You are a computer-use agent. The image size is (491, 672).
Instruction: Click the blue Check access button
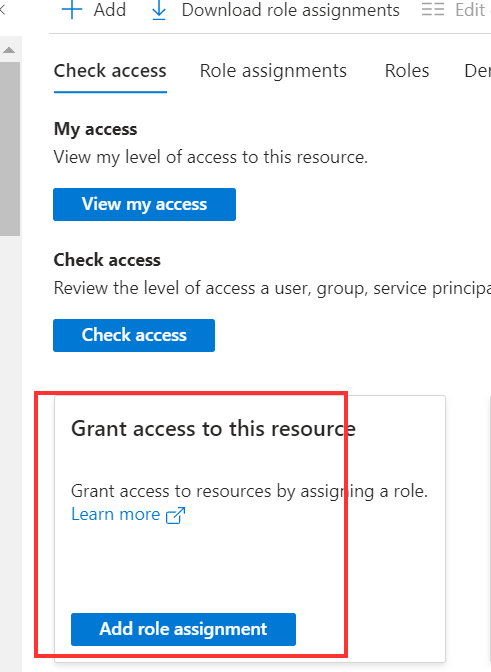(134, 335)
